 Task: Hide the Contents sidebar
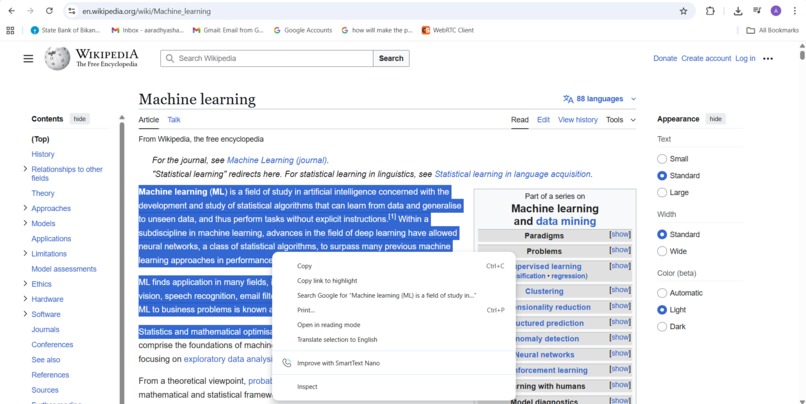[80, 119]
